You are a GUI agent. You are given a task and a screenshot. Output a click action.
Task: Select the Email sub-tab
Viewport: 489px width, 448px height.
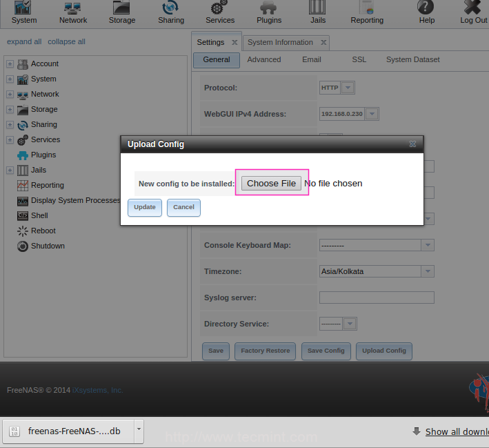[312, 59]
